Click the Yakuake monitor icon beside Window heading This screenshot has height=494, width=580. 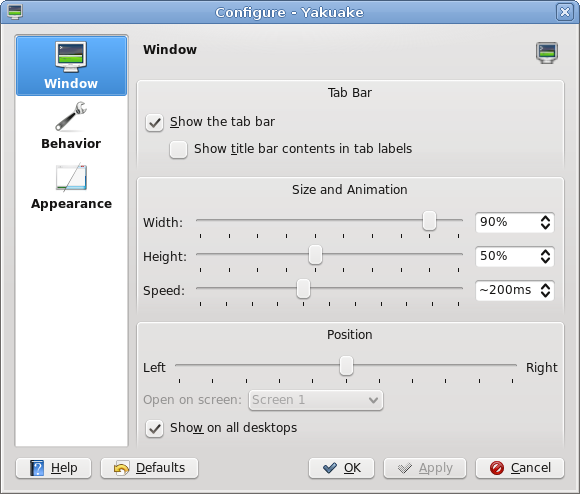(x=547, y=53)
